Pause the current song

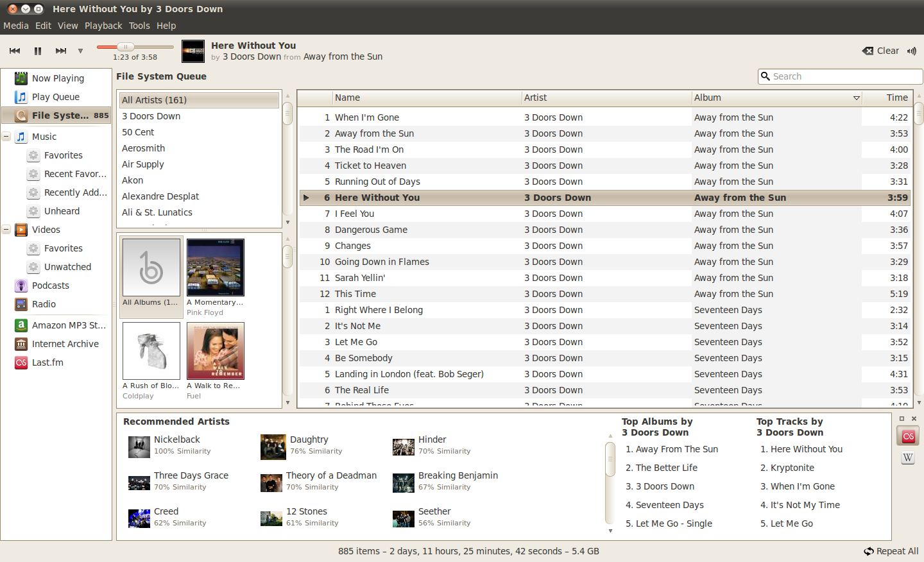tap(38, 51)
